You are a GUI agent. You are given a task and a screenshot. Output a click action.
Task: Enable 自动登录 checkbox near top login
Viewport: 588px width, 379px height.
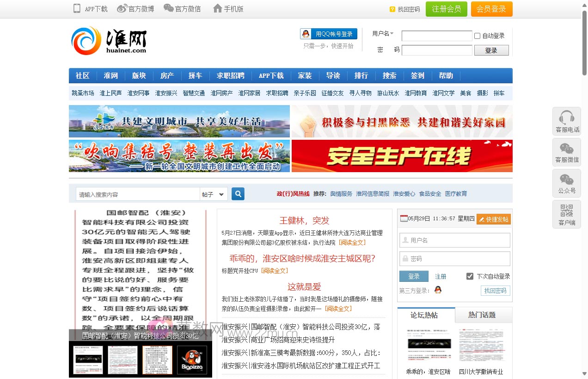click(476, 36)
